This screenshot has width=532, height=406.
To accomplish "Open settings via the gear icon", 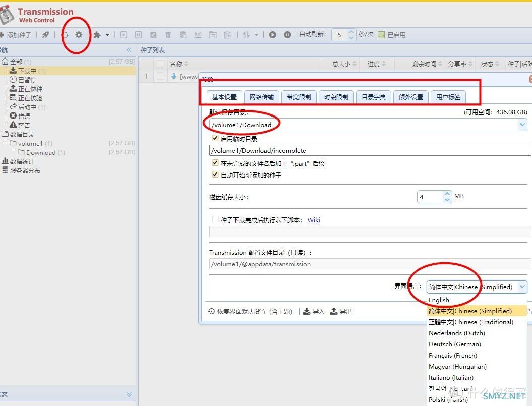I will tap(79, 35).
